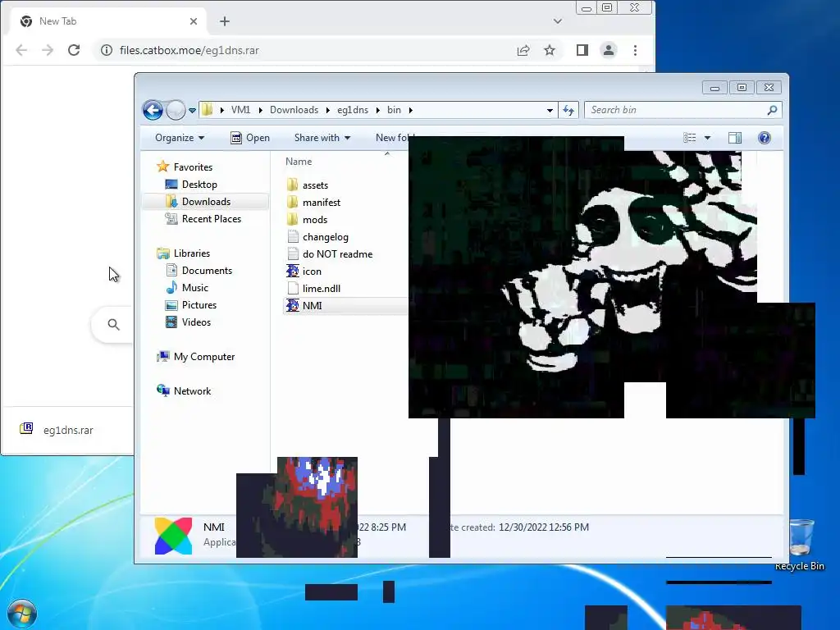View site information icon in address bar
The width and height of the screenshot is (840, 630).
tap(107, 50)
